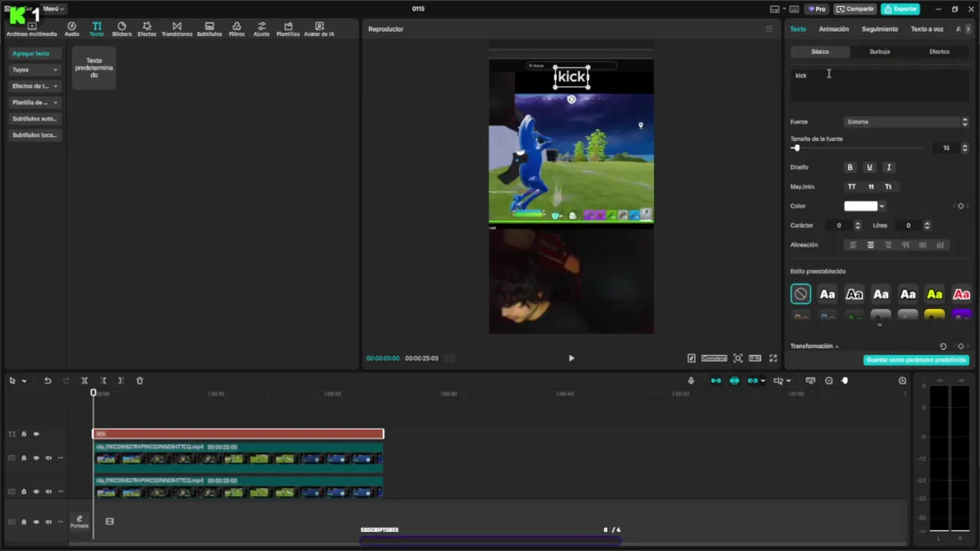This screenshot has height=551, width=980.
Task: Click the kick text input field
Action: pyautogui.click(x=880, y=85)
